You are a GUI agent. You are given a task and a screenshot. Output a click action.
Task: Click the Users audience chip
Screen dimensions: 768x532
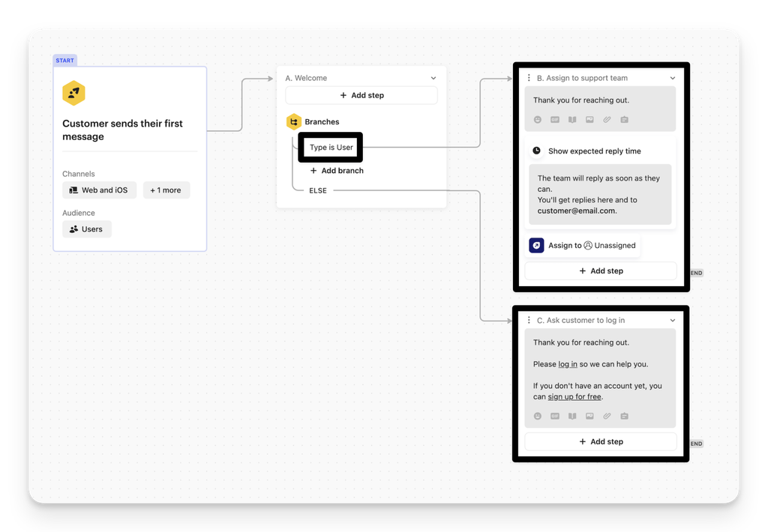tap(87, 229)
